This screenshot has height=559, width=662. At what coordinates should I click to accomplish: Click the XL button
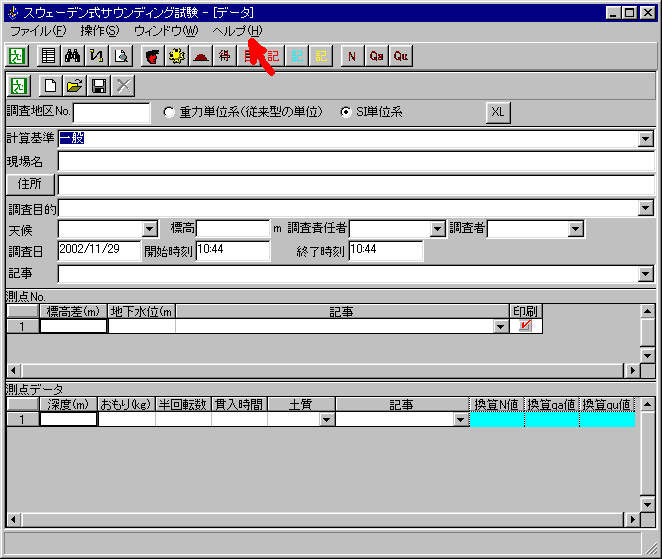pyautogui.click(x=498, y=112)
